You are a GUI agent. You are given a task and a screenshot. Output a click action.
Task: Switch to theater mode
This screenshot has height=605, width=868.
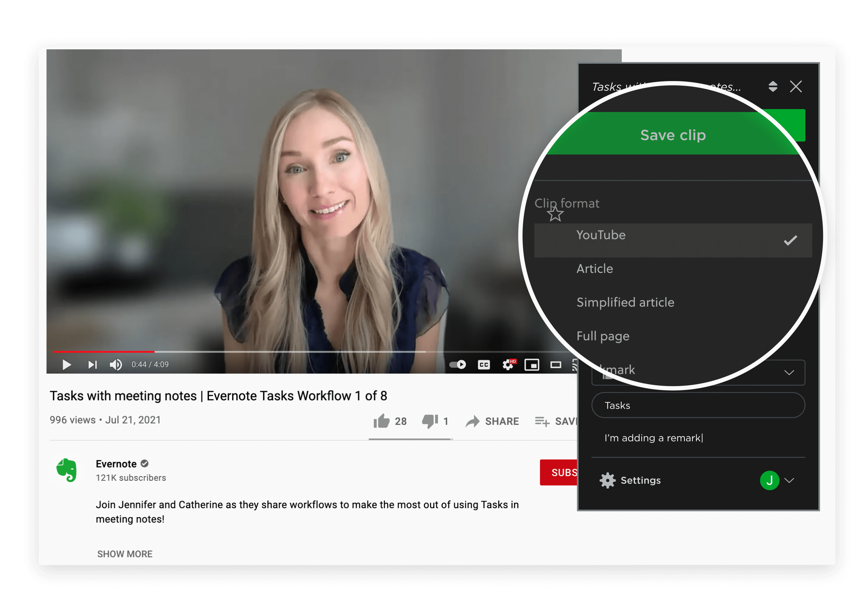pyautogui.click(x=556, y=365)
